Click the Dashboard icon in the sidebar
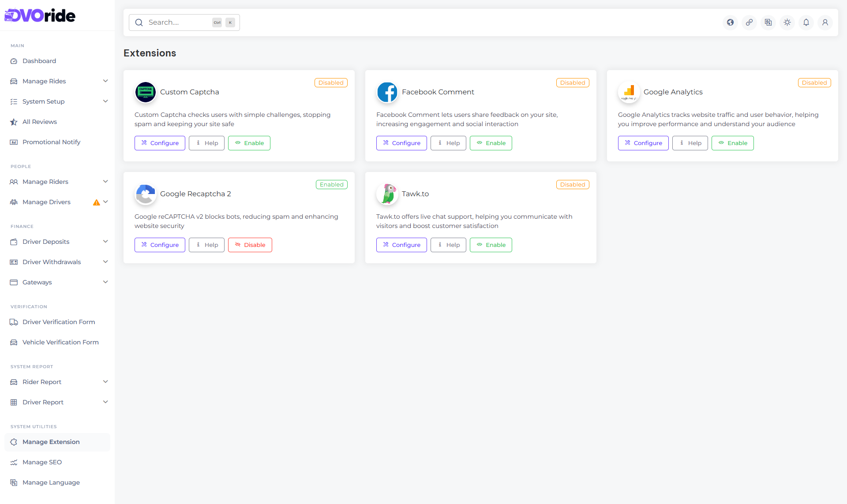The width and height of the screenshot is (847, 504). 14,61
